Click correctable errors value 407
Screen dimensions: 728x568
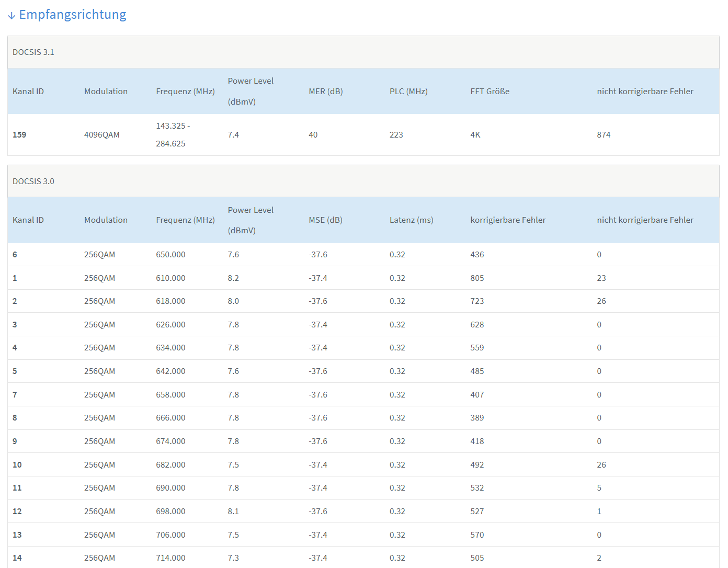pyautogui.click(x=477, y=395)
